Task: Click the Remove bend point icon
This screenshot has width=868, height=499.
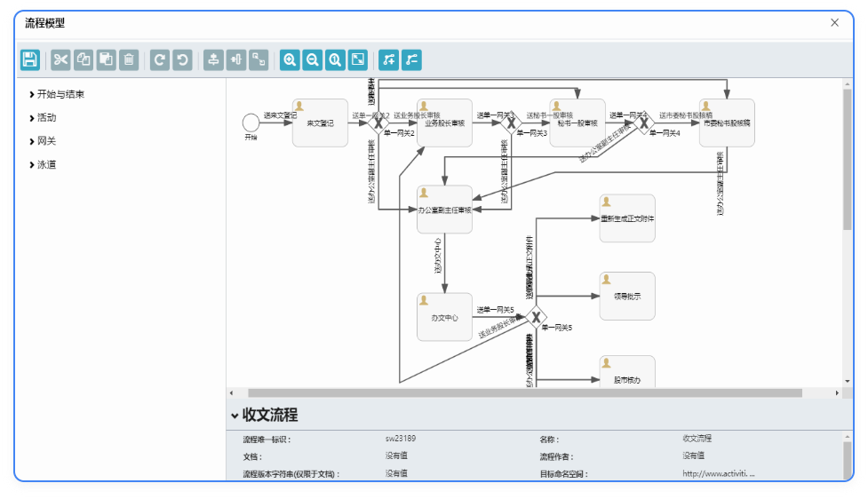Action: 410,59
